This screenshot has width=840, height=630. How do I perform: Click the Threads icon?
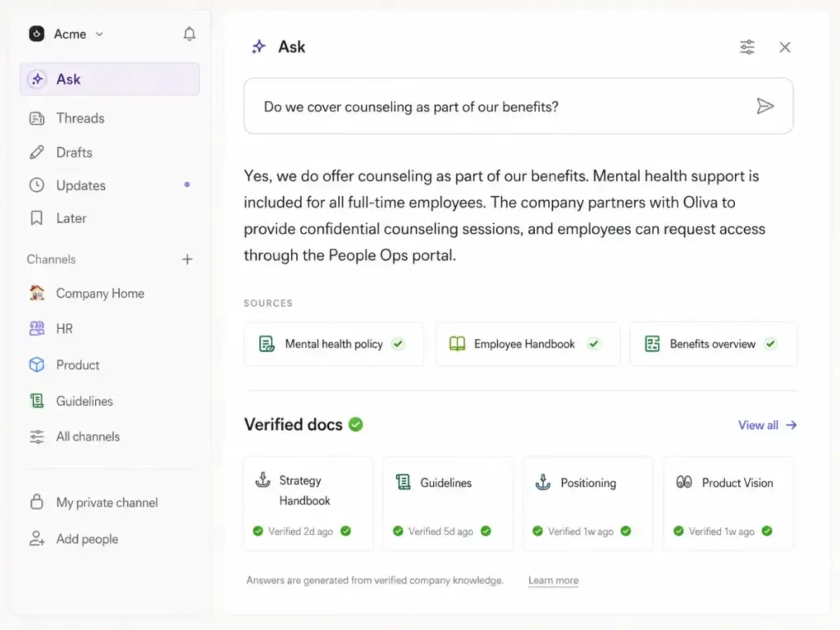point(36,118)
